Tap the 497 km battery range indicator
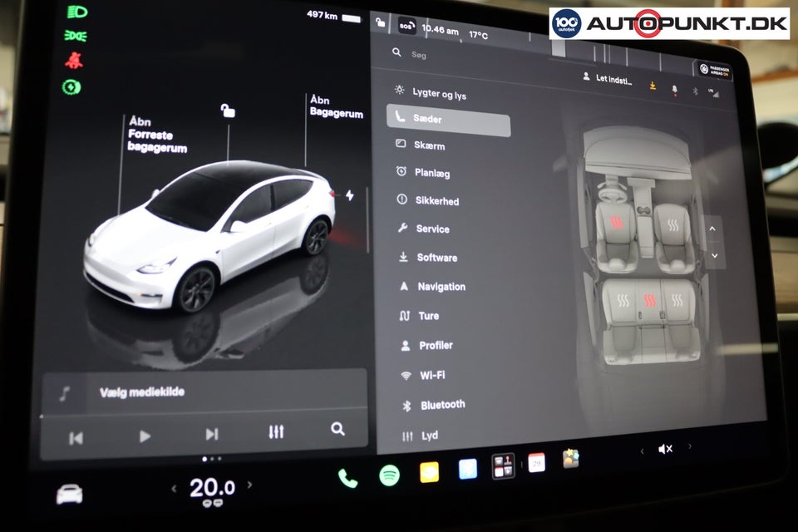 point(333,17)
